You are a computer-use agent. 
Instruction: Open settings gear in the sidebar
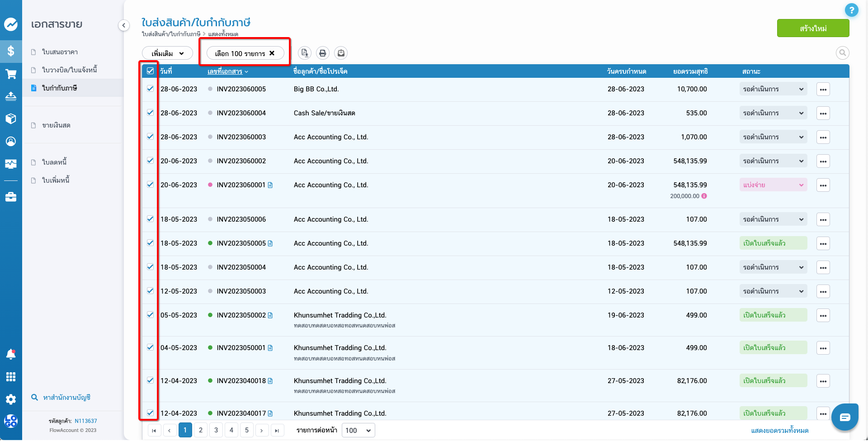[11, 399]
